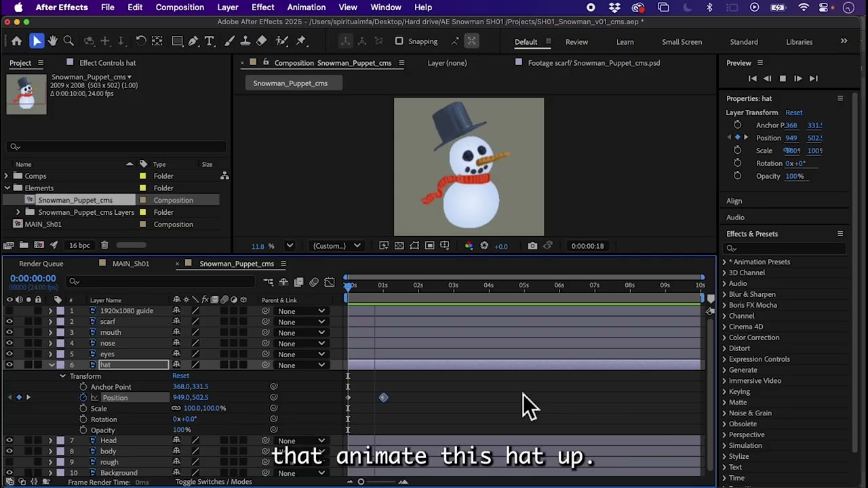Open the Composition menu
868x488 pixels.
pyautogui.click(x=180, y=7)
